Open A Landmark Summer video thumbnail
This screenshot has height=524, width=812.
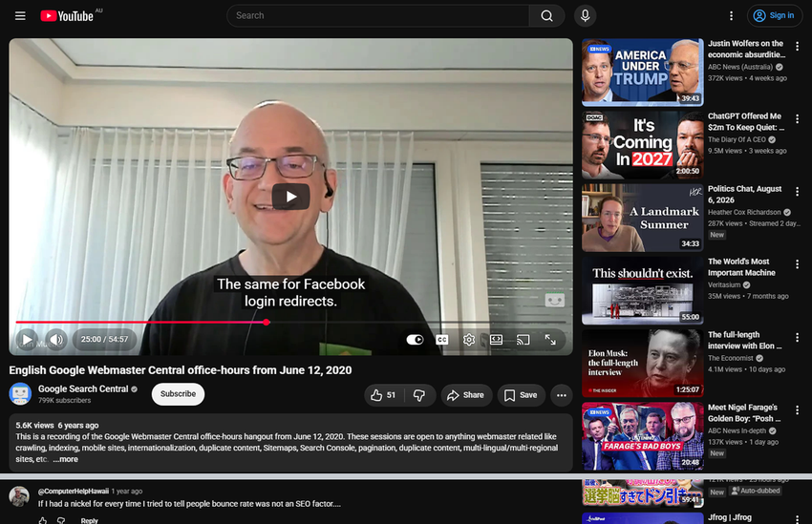pos(643,218)
